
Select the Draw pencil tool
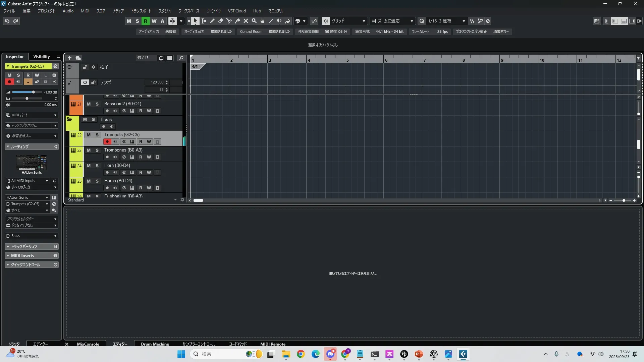[x=212, y=21]
